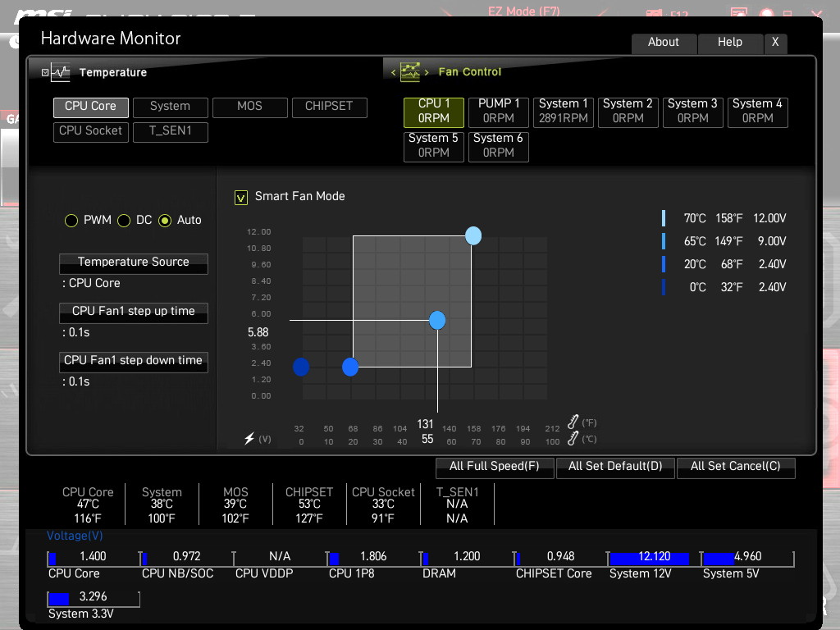Select the System 1 fan tab
Image resolution: width=840 pixels, height=630 pixels.
point(563,112)
